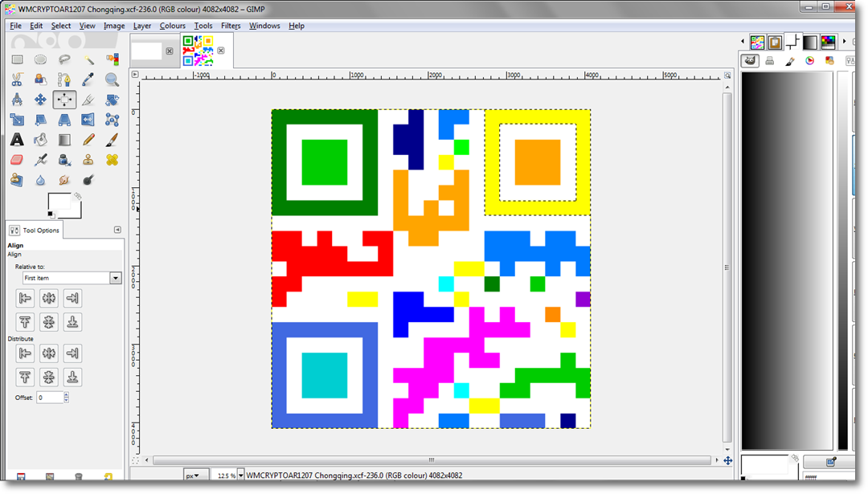Click the Offset input field
Viewport: 868px width, 494px height.
click(x=50, y=397)
